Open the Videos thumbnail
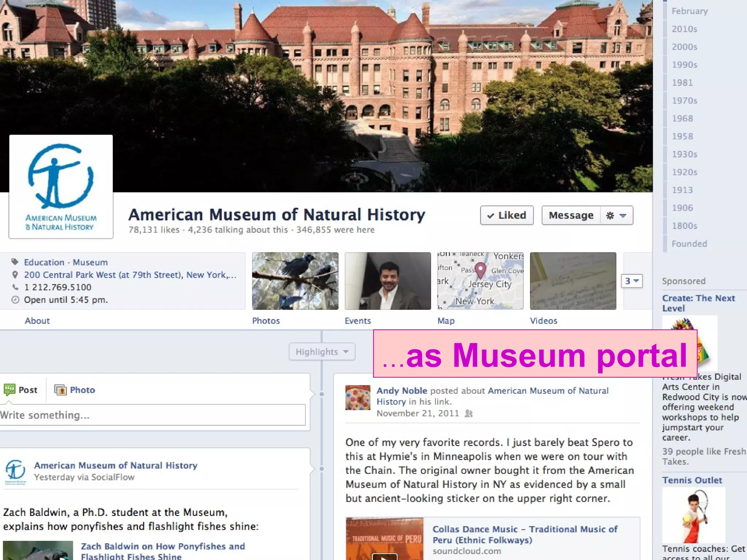Screen dimensions: 747x560 click(573, 281)
